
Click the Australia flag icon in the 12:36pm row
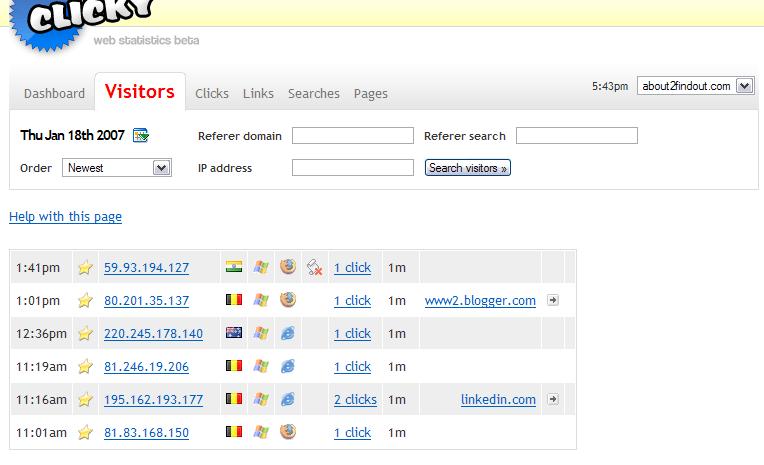point(234,333)
